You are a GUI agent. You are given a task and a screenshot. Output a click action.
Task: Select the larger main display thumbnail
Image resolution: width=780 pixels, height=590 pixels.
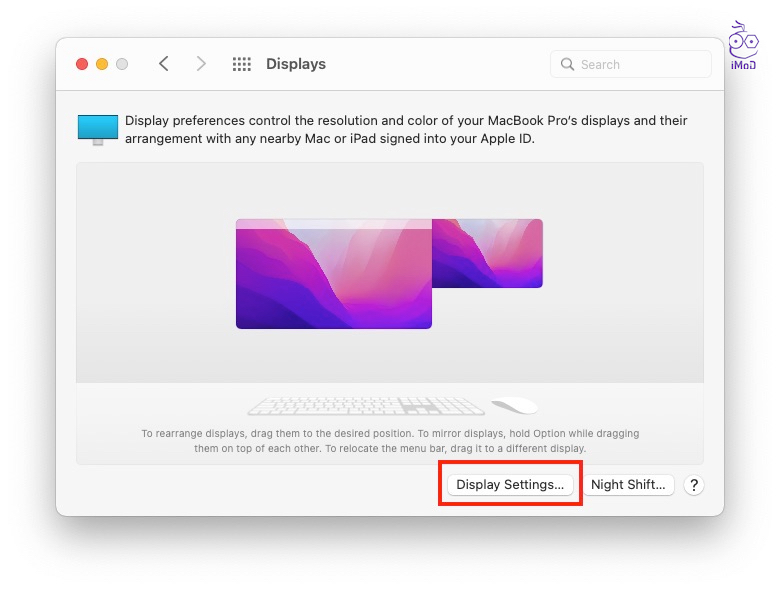point(333,278)
